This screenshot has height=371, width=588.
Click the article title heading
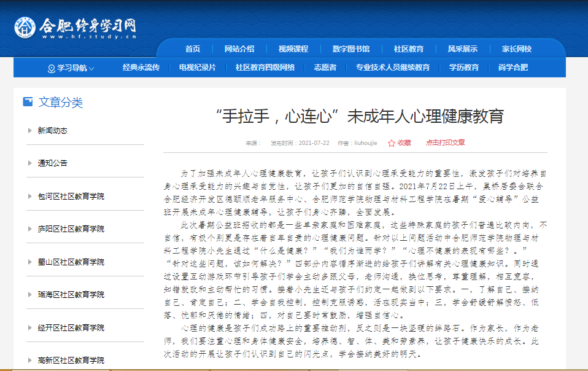(360, 116)
